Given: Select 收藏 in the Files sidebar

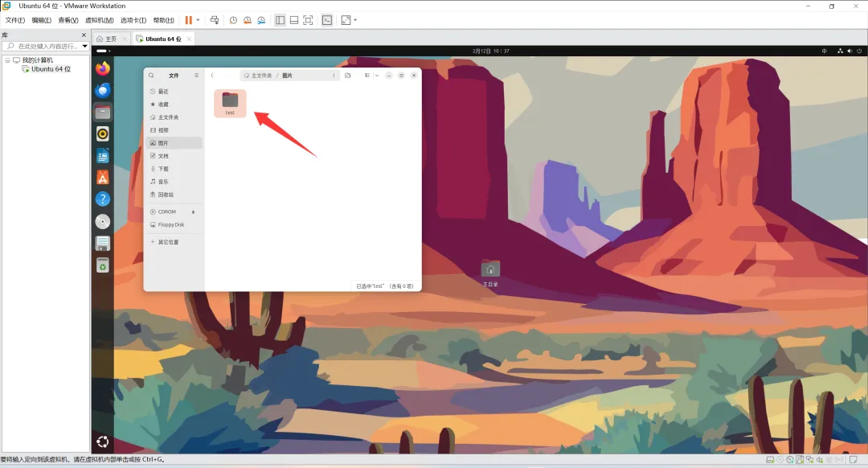Looking at the screenshot, I should point(174,104).
